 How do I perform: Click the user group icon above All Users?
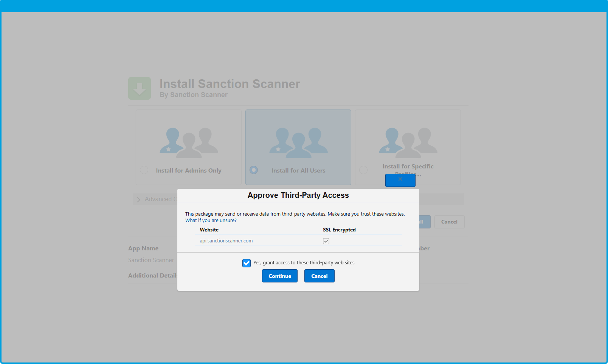[298, 143]
